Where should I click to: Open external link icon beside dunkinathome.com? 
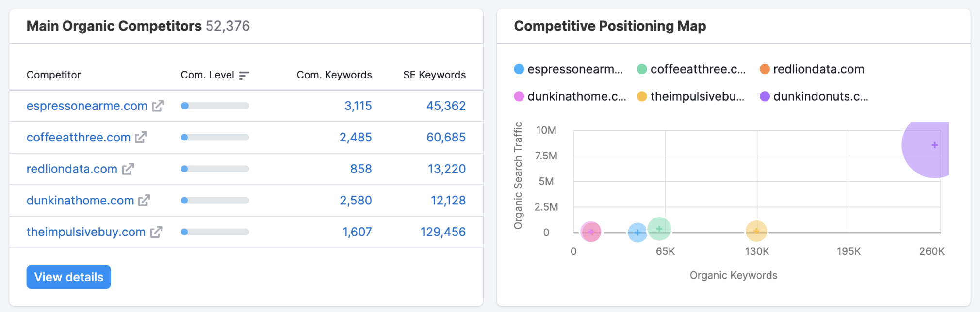(144, 200)
